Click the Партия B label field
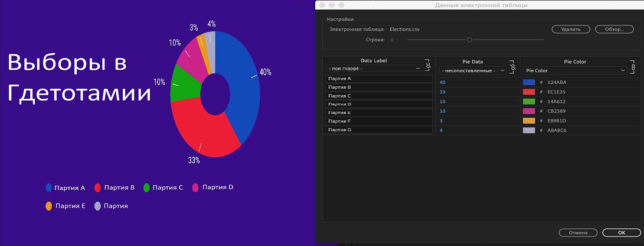Screen dimensions: 644x246 [379, 87]
